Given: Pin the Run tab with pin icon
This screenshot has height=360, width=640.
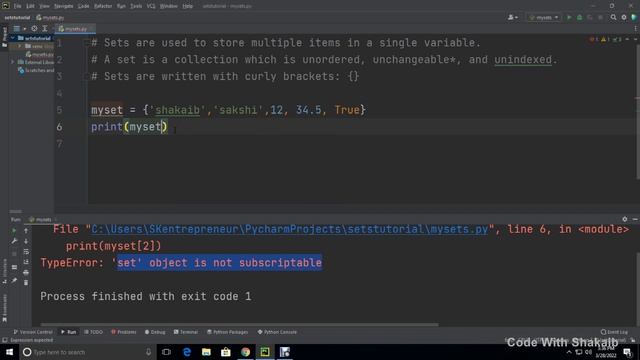Looking at the screenshot, I should [x=14, y=280].
